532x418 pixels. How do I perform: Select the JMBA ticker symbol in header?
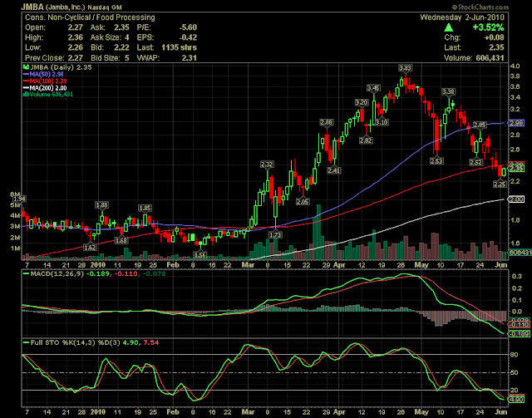pos(32,7)
